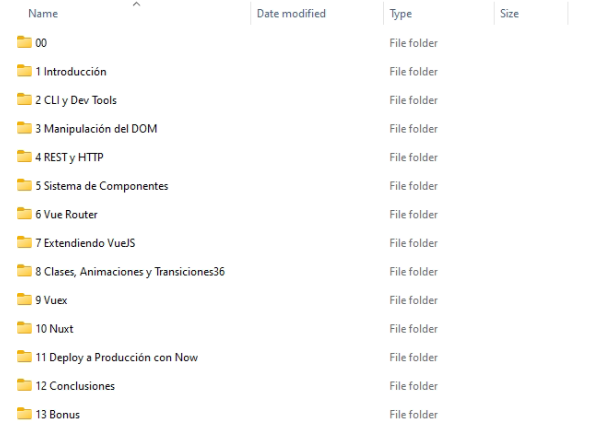Image resolution: width=607 pixels, height=433 pixels.
Task: Click File folder type in 4 REST y HTTP row
Action: [413, 157]
